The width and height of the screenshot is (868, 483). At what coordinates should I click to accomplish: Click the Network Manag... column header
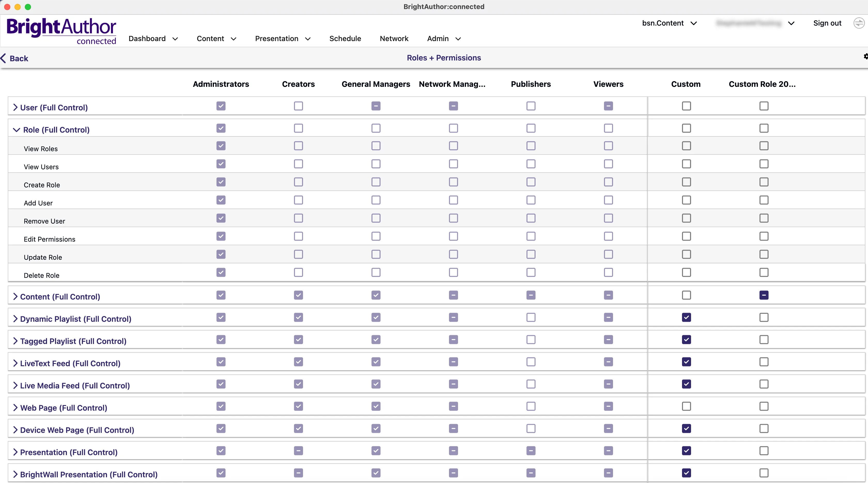[x=452, y=84]
